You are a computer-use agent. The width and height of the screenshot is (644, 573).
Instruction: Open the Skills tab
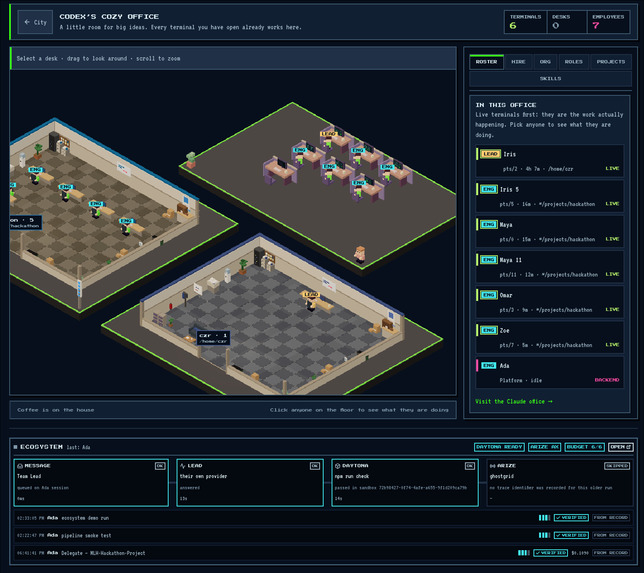[550, 78]
